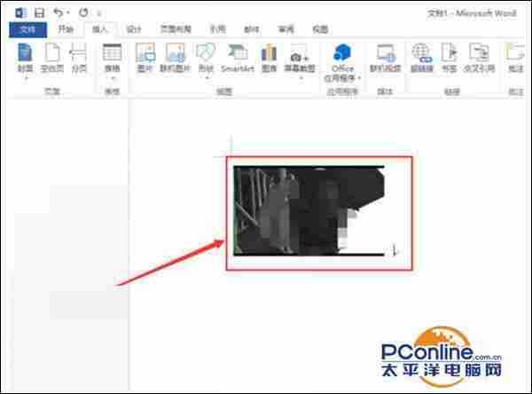Select the 插入 (Insert) tab
Screen dimensions: 532x394
(99, 29)
